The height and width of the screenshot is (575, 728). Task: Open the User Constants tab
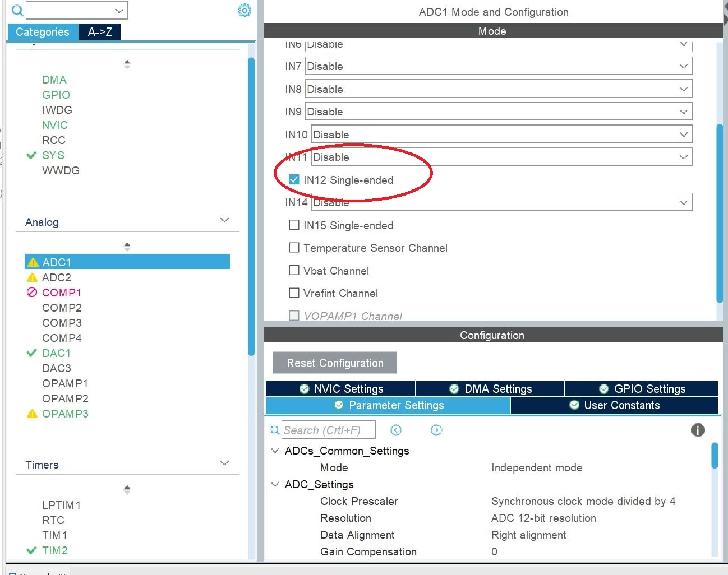[x=615, y=405]
